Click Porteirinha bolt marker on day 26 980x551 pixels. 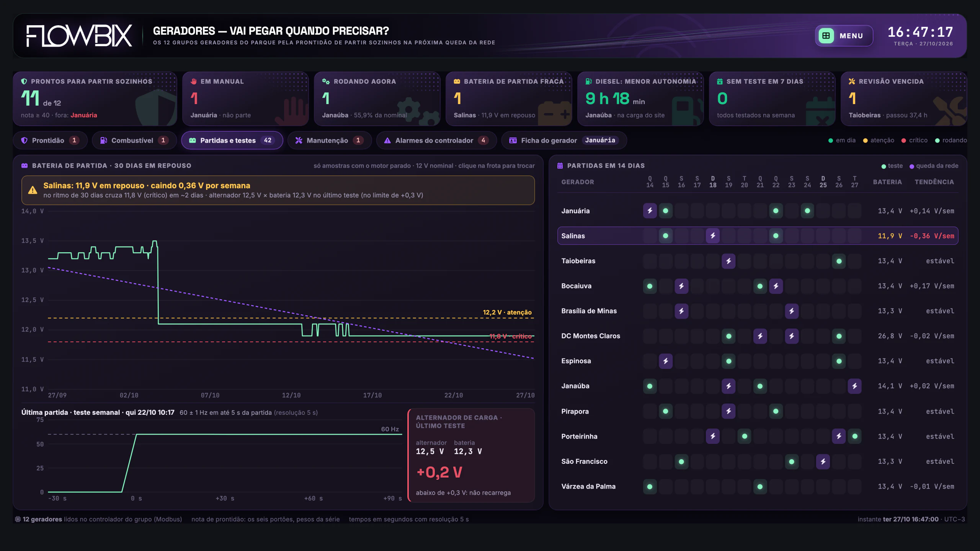[839, 436]
